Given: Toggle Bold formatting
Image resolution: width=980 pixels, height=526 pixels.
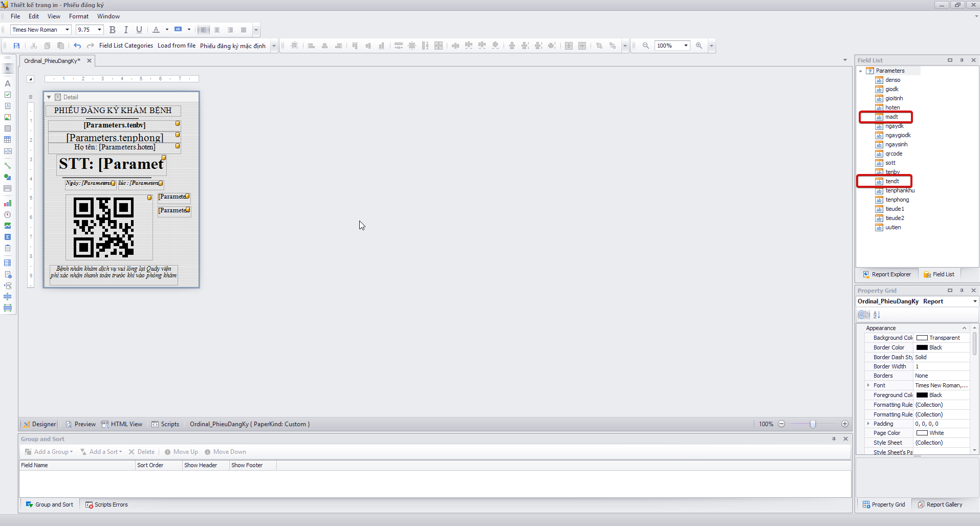Looking at the screenshot, I should (x=113, y=30).
